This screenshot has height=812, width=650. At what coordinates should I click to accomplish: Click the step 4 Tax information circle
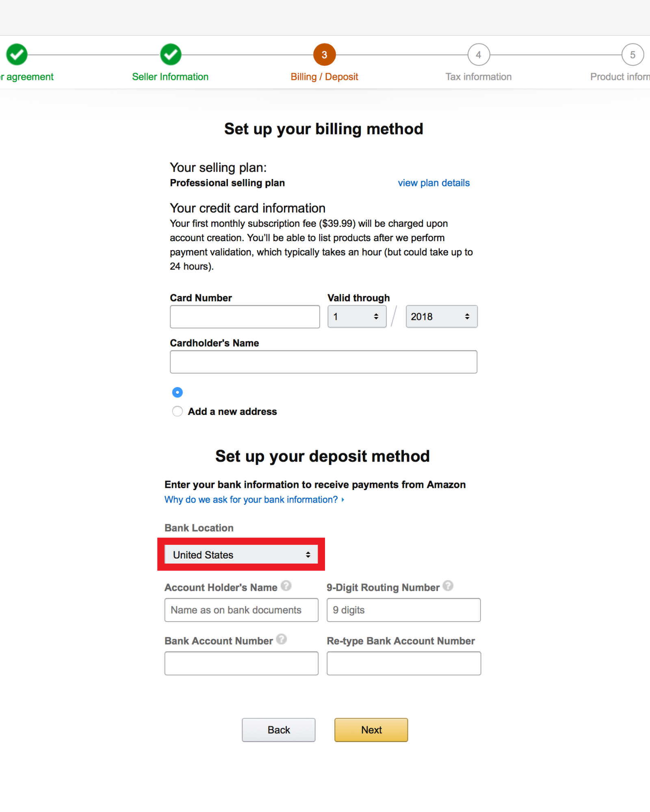pyautogui.click(x=479, y=54)
